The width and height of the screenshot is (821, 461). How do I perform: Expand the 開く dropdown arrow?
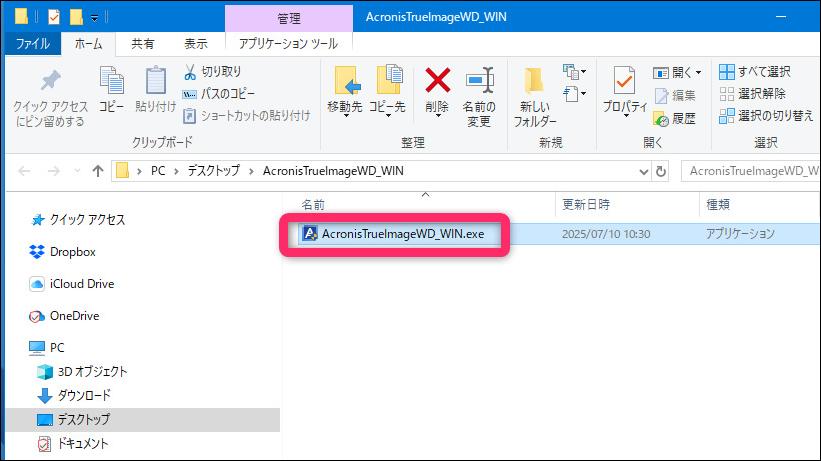point(698,72)
